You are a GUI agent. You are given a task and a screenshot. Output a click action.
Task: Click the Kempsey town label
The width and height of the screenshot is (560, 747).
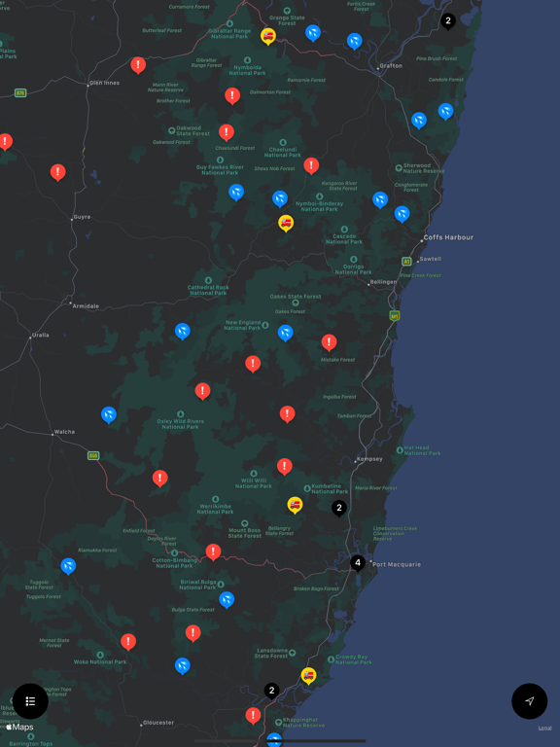pos(370,459)
